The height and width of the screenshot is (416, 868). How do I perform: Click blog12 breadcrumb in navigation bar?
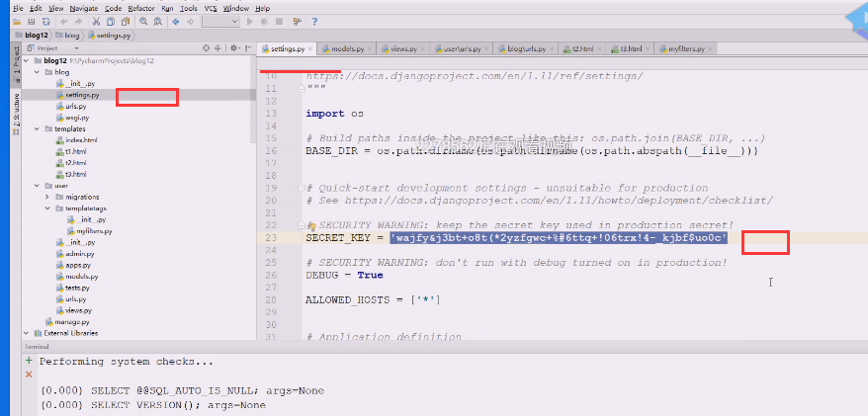[32, 35]
